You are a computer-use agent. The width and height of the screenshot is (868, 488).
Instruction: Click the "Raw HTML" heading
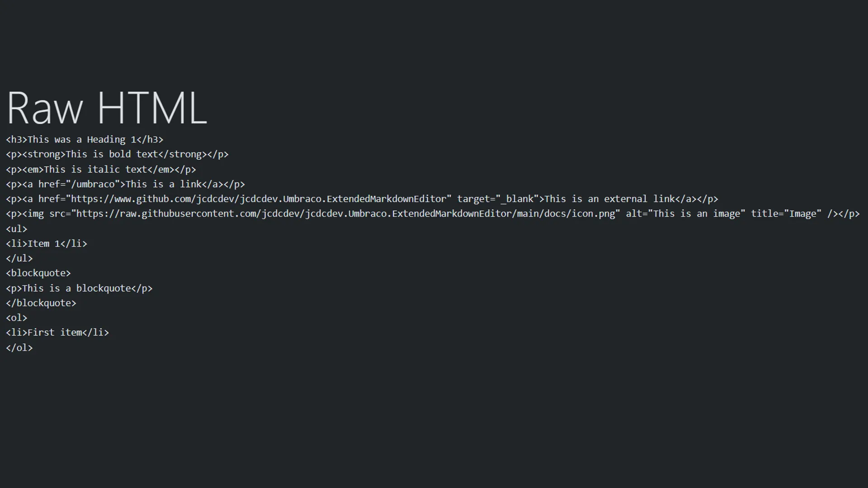tap(107, 109)
